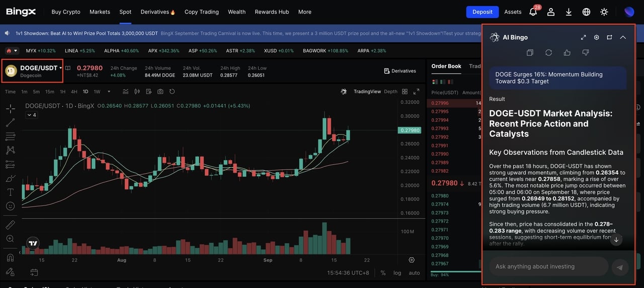Select the crosshair cursor chart tool
644x288 pixels.
10,108
